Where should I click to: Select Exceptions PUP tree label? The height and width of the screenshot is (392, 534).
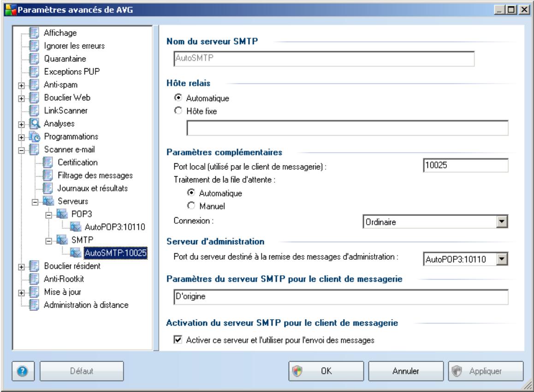[72, 71]
